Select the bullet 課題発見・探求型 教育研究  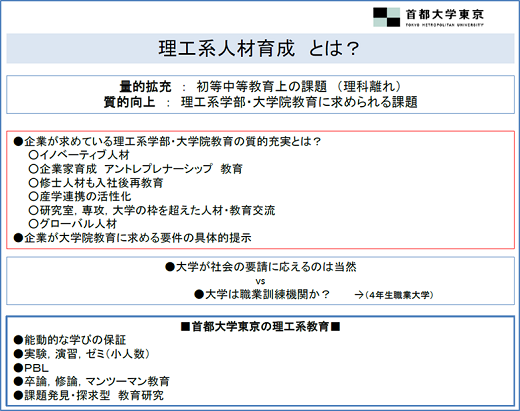point(89,395)
